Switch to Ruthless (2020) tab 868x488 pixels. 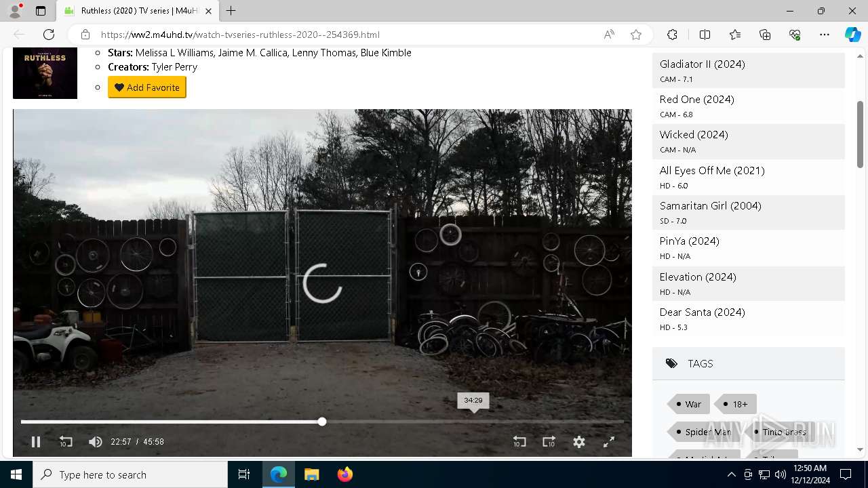(138, 11)
